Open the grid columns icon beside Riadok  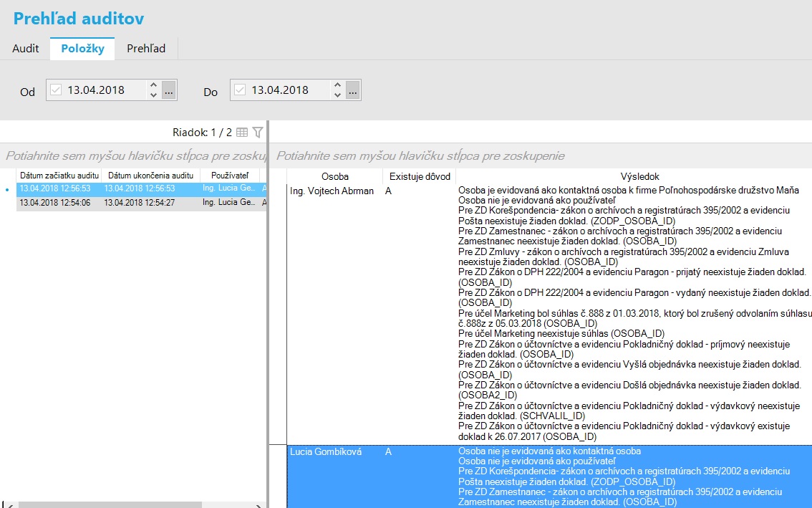(x=242, y=133)
